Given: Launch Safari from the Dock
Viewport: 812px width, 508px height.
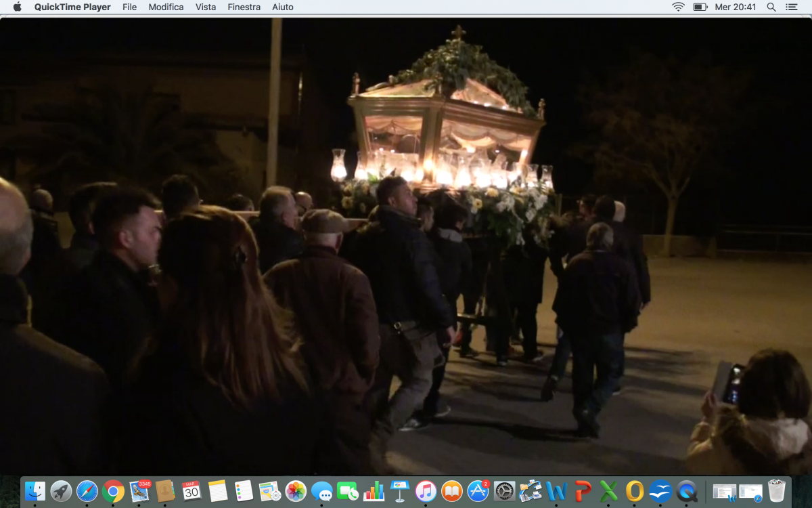Looking at the screenshot, I should 87,491.
